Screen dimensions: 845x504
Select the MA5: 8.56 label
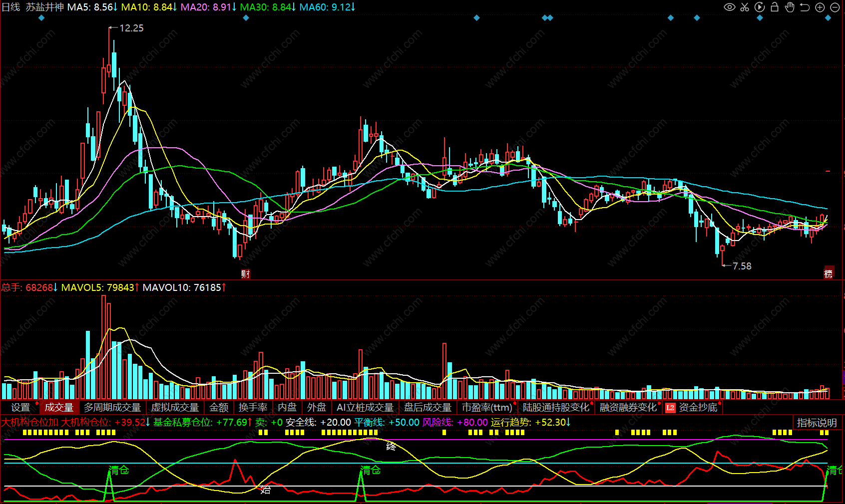point(92,7)
